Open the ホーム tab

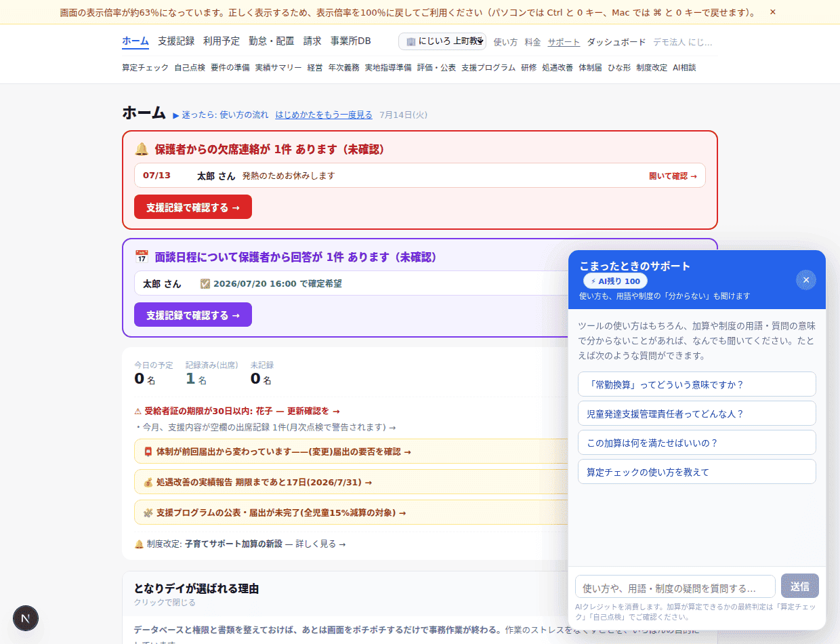point(135,41)
